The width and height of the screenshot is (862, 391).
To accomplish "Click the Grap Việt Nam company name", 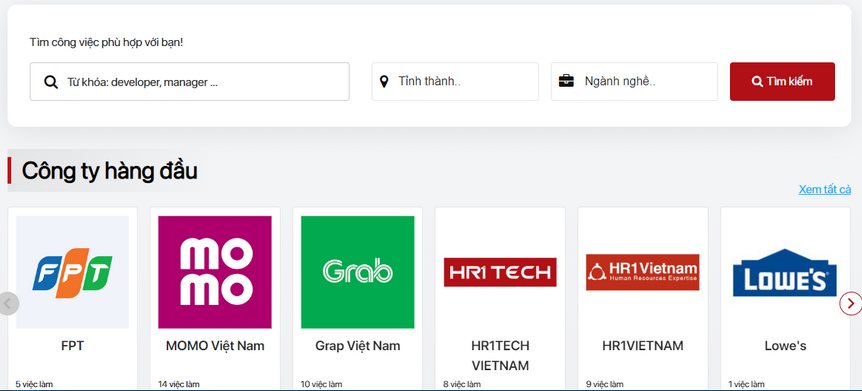I will pos(357,346).
